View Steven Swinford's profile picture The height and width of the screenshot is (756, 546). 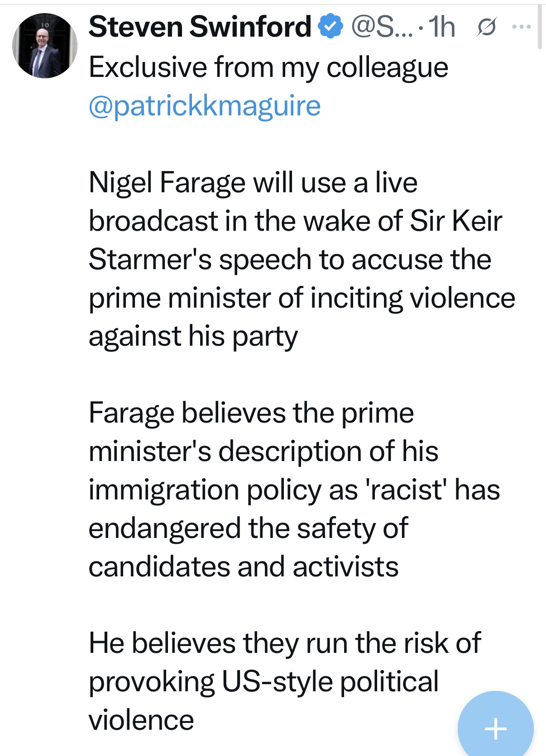[44, 46]
